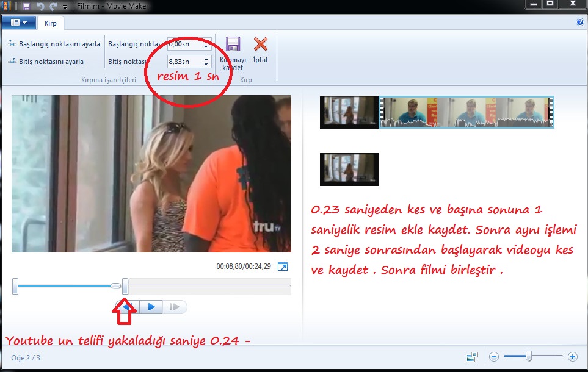Switch to the Kırp ribbon tab
The height and width of the screenshot is (372, 588).
[51, 23]
